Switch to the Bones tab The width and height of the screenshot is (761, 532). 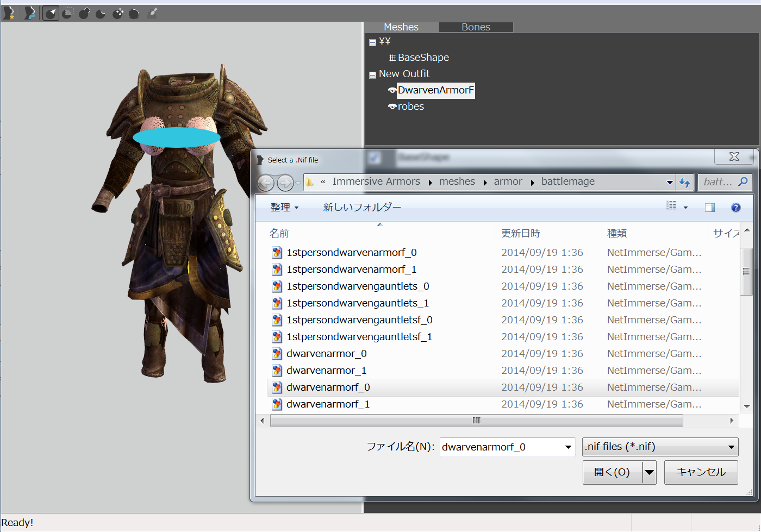476,27
